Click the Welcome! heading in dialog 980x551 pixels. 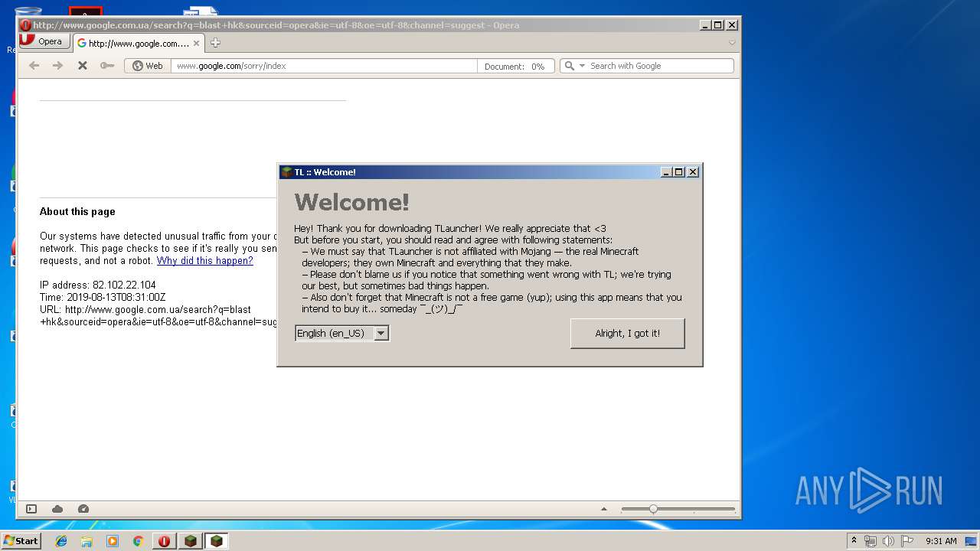[x=352, y=202]
